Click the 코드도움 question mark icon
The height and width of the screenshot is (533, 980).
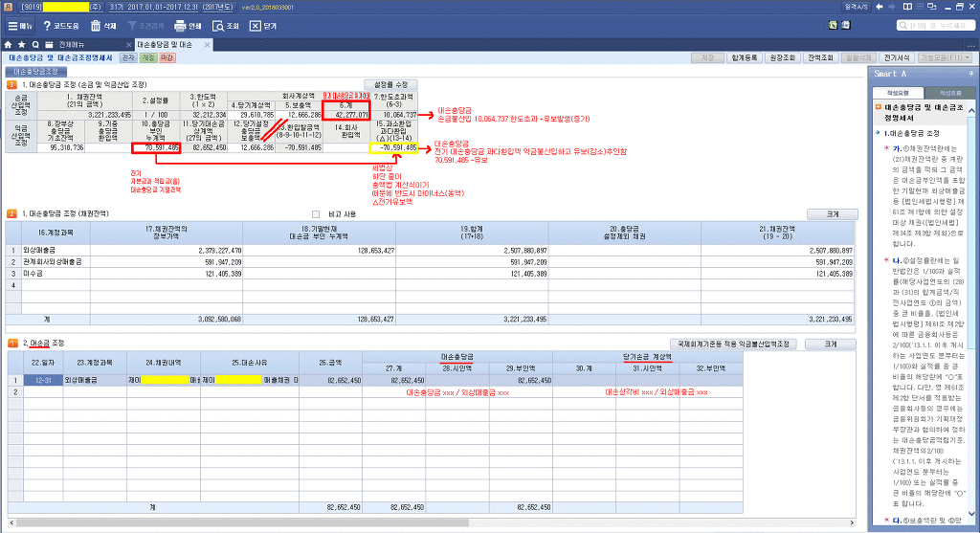tap(47, 26)
